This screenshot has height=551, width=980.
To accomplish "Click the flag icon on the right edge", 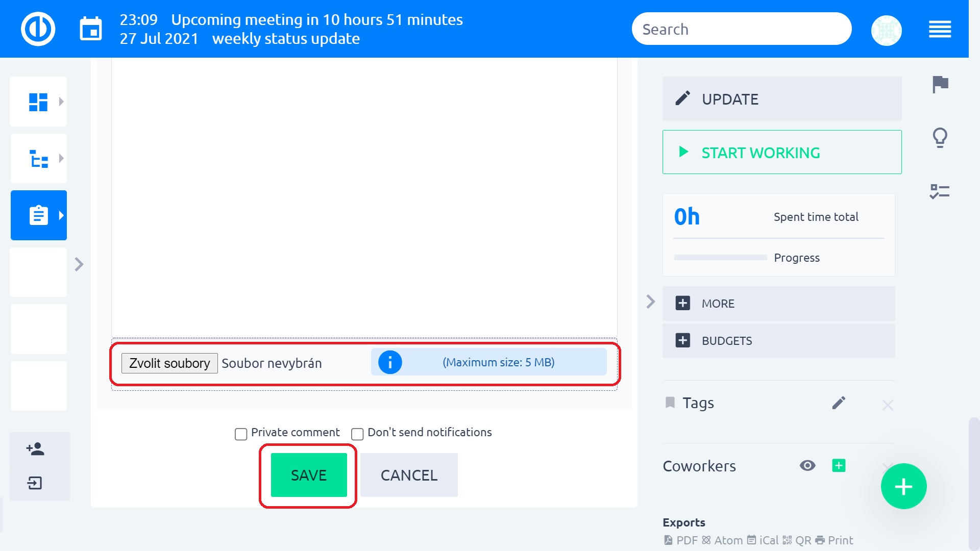I will coord(940,85).
